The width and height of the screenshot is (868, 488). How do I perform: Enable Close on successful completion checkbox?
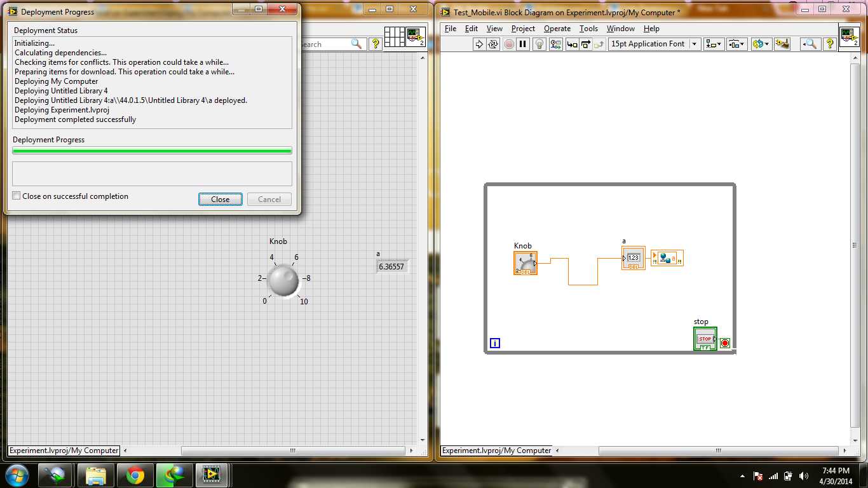tap(17, 196)
